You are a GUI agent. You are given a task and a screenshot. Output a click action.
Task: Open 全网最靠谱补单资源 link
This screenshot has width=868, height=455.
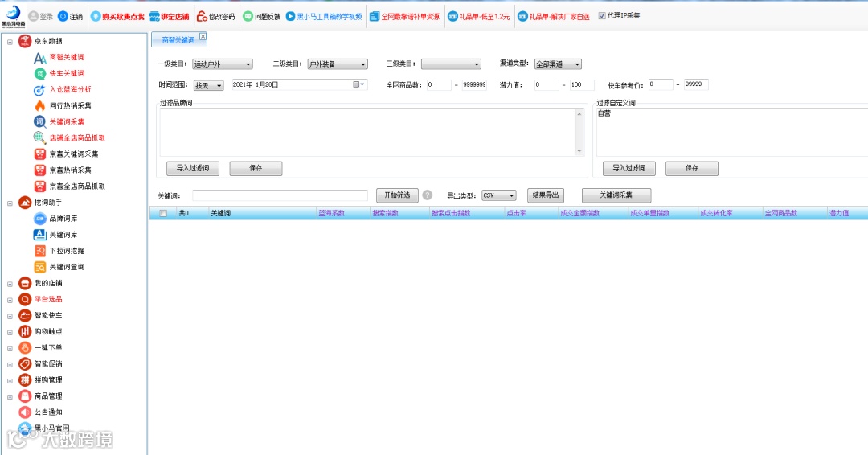tap(404, 17)
